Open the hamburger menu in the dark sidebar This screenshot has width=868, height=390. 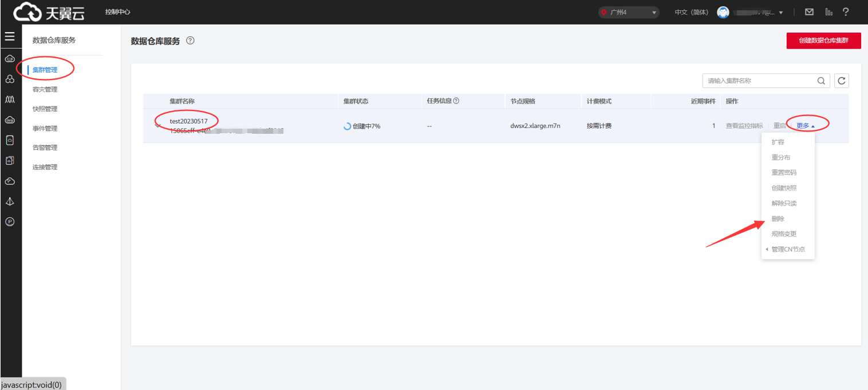click(10, 37)
